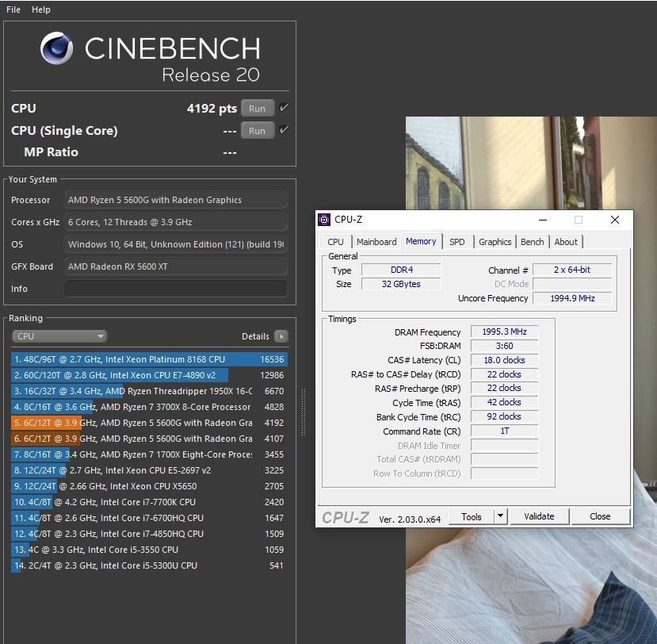The width and height of the screenshot is (657, 644).
Task: Click the memory Type DDR4 value
Action: coord(401,270)
